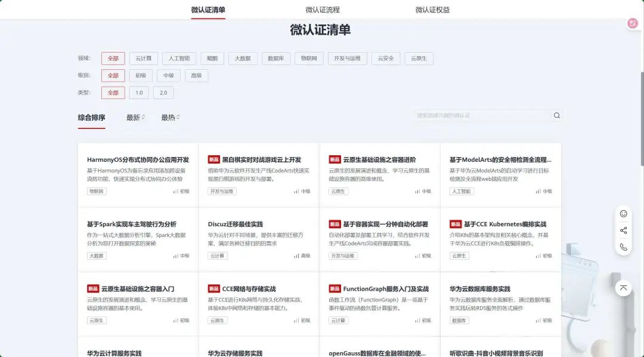Open 基于ModelArts的安全帽检测全流程 card

501,175
